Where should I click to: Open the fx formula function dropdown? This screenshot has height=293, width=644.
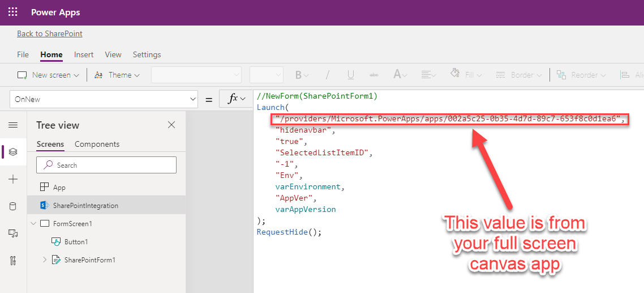(237, 99)
